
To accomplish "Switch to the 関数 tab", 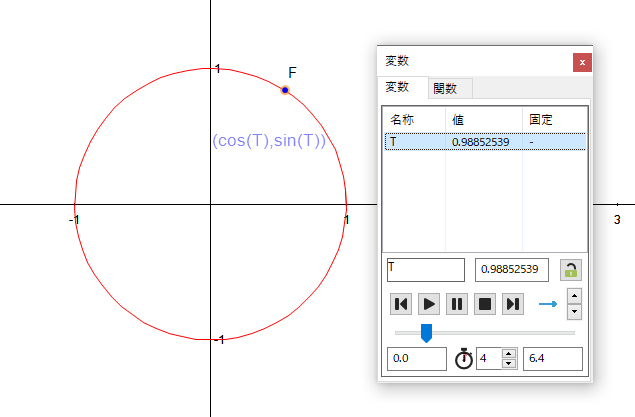I will 445,89.
